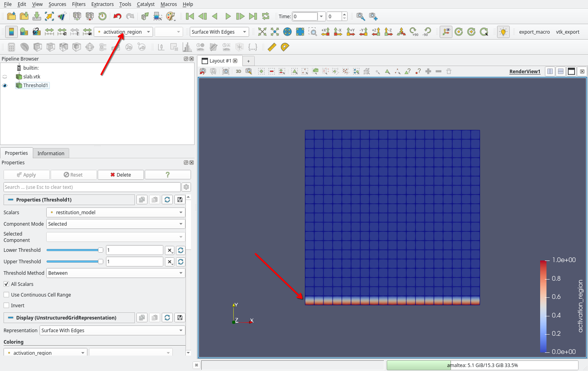Open Surface With Edges toolbar dropdown

pos(219,32)
